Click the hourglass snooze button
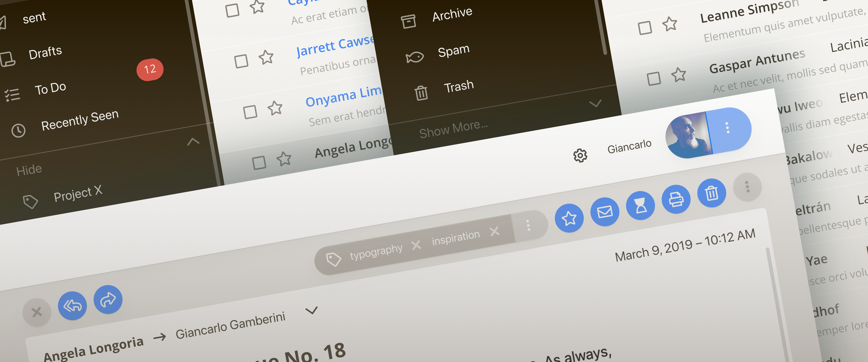This screenshot has height=362, width=868. 640,205
